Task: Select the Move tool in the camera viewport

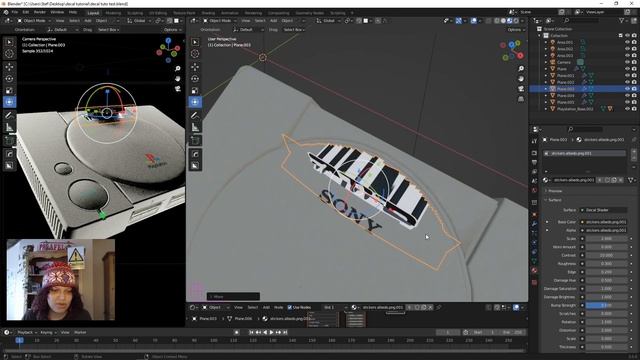Action: 9,67
